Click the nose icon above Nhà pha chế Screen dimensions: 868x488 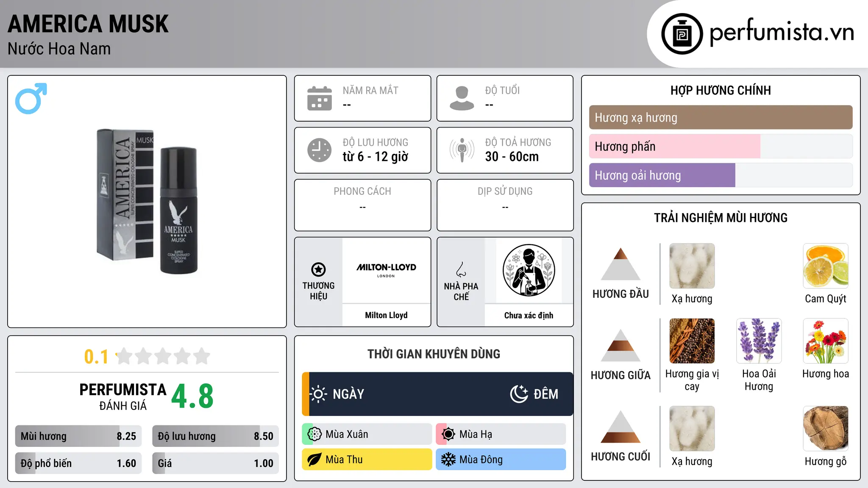(461, 269)
